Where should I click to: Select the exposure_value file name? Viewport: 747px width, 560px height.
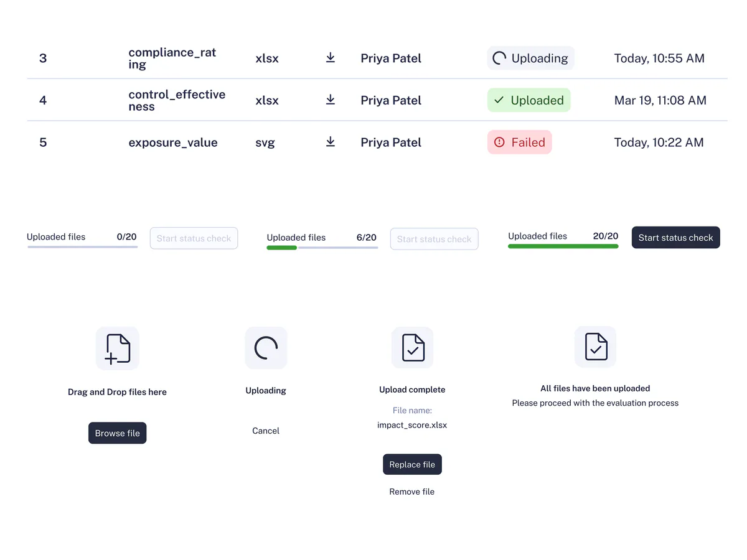coord(173,142)
